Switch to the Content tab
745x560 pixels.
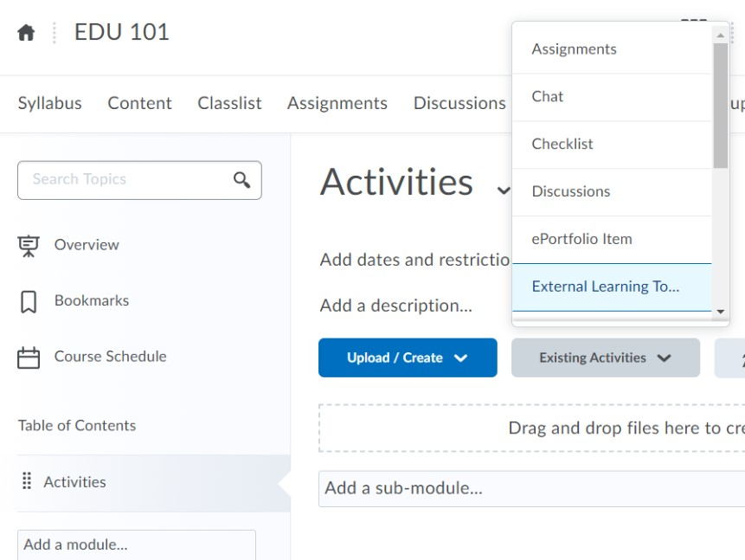click(x=139, y=102)
